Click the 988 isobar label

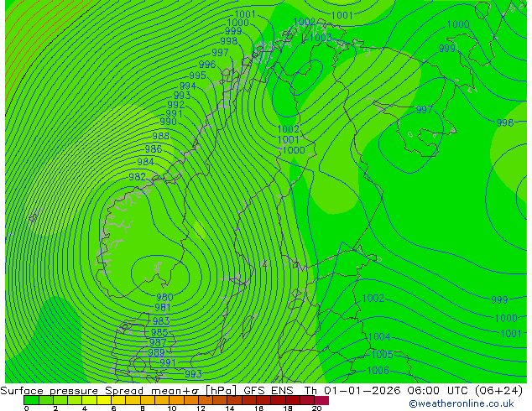click(160, 136)
